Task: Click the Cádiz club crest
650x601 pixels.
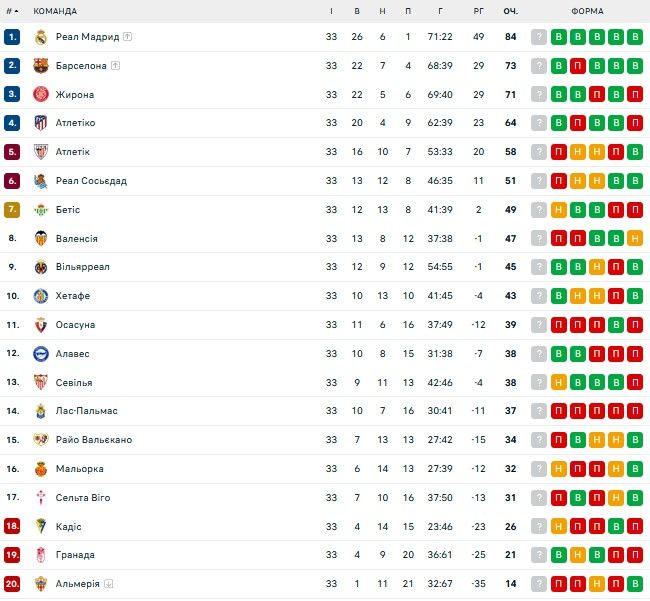Action: [x=41, y=527]
